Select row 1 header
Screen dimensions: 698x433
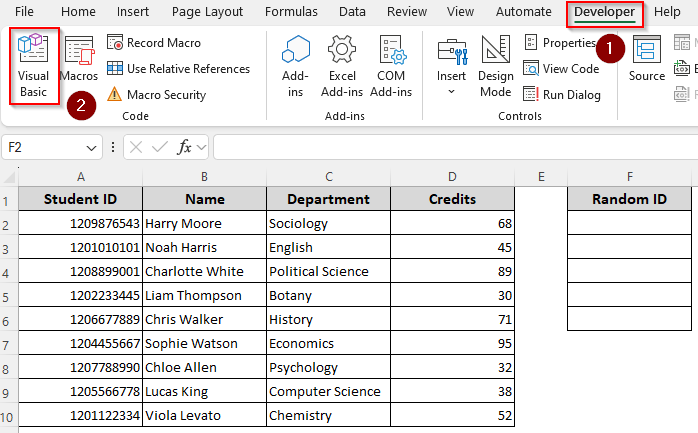pyautogui.click(x=9, y=199)
